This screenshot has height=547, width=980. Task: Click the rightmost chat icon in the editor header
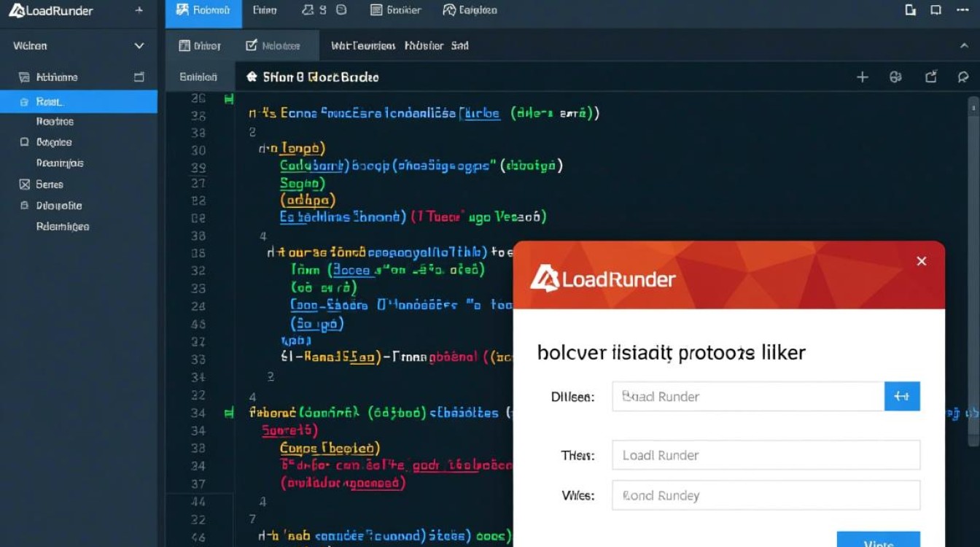click(x=962, y=77)
